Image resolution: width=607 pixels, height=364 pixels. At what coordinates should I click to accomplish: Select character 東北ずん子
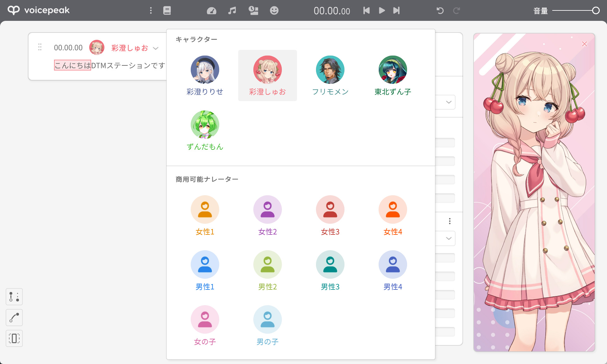point(393,76)
